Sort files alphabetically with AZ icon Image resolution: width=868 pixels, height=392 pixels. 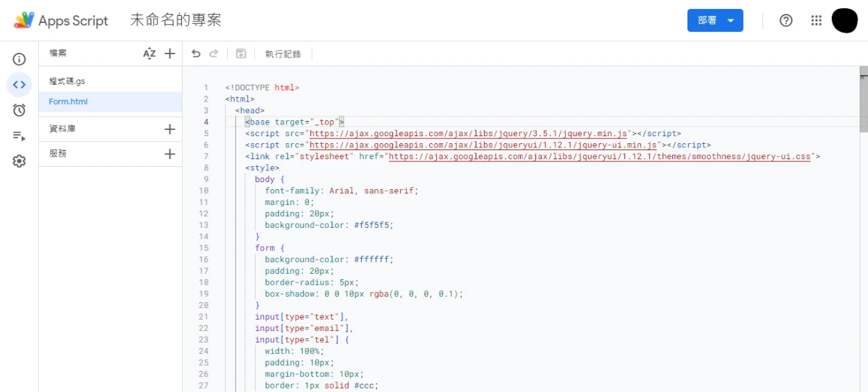(x=149, y=54)
